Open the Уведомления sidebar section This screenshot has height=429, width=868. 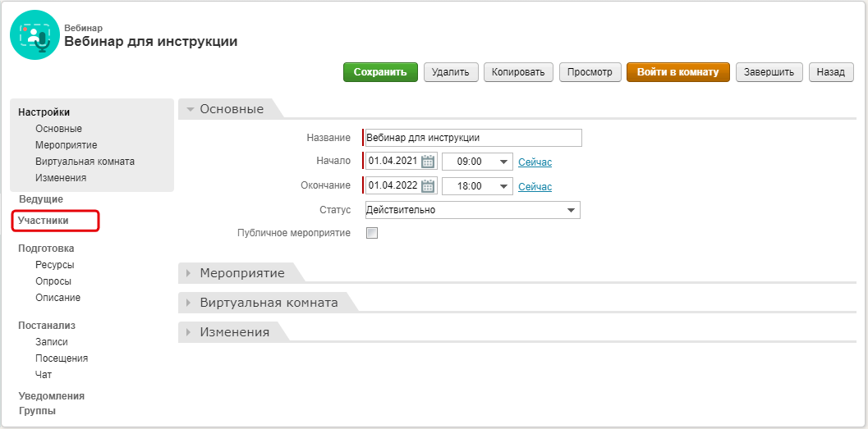click(x=51, y=396)
